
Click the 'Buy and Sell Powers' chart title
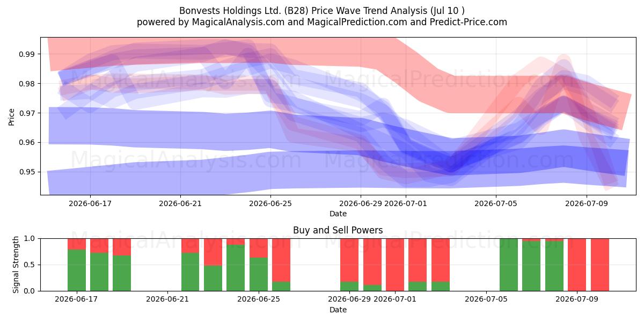pyautogui.click(x=338, y=230)
